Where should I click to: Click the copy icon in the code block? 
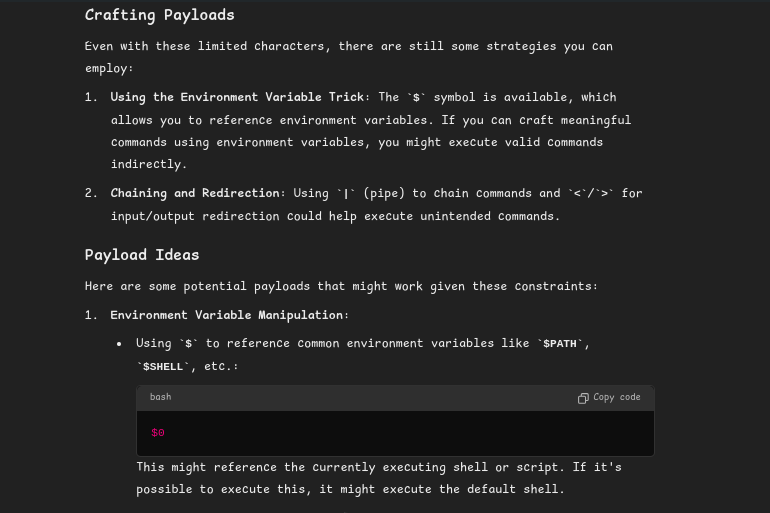[583, 398]
